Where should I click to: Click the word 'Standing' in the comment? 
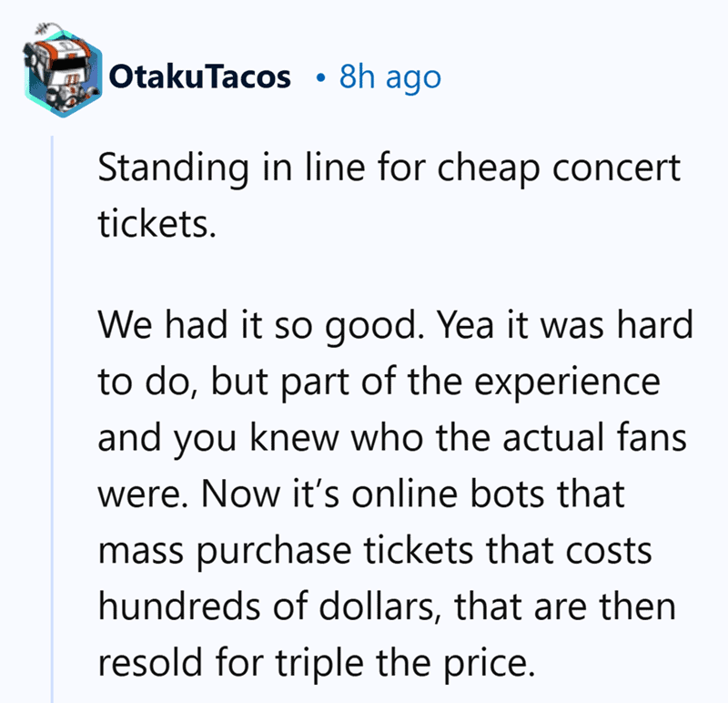[173, 168]
